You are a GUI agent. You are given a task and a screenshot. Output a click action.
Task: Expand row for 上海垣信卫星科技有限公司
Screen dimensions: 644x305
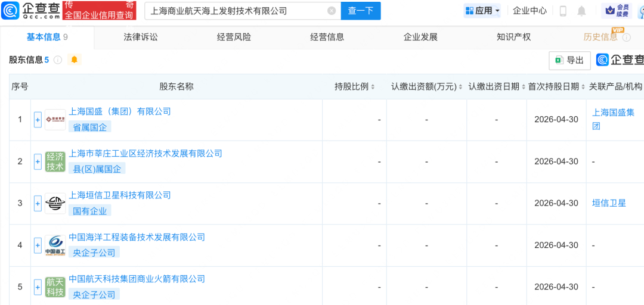(38, 204)
